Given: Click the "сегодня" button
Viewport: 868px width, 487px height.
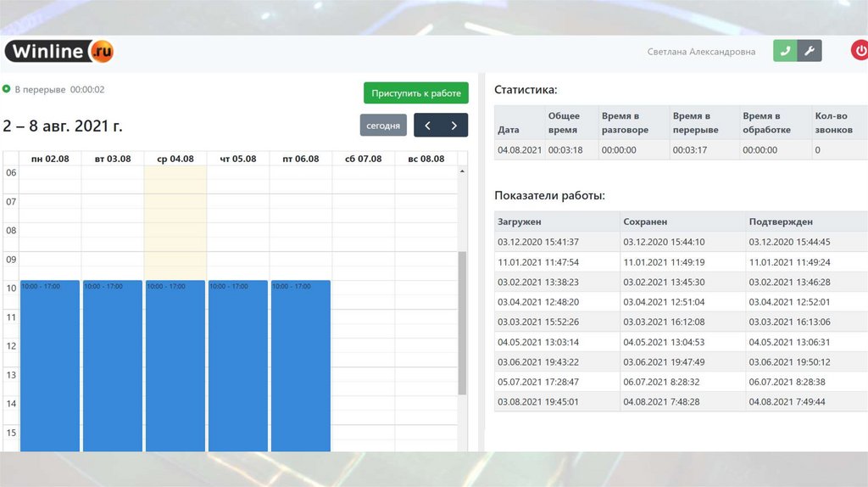Looking at the screenshot, I should [383, 126].
